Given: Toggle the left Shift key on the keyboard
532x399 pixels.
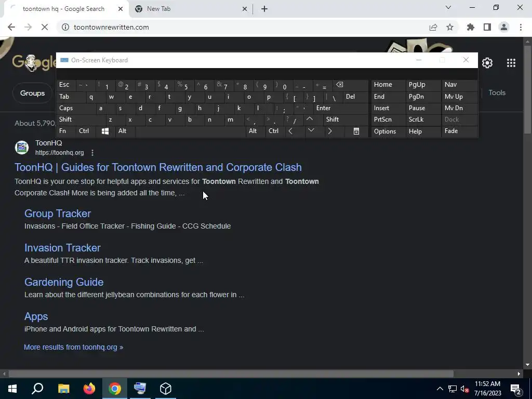Looking at the screenshot, I should 81,119.
